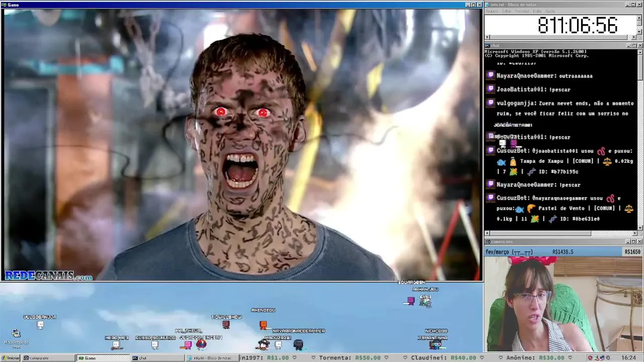Click the chat horizontal scrollbar thumb
Screen dimensions: 644x362
540,233
